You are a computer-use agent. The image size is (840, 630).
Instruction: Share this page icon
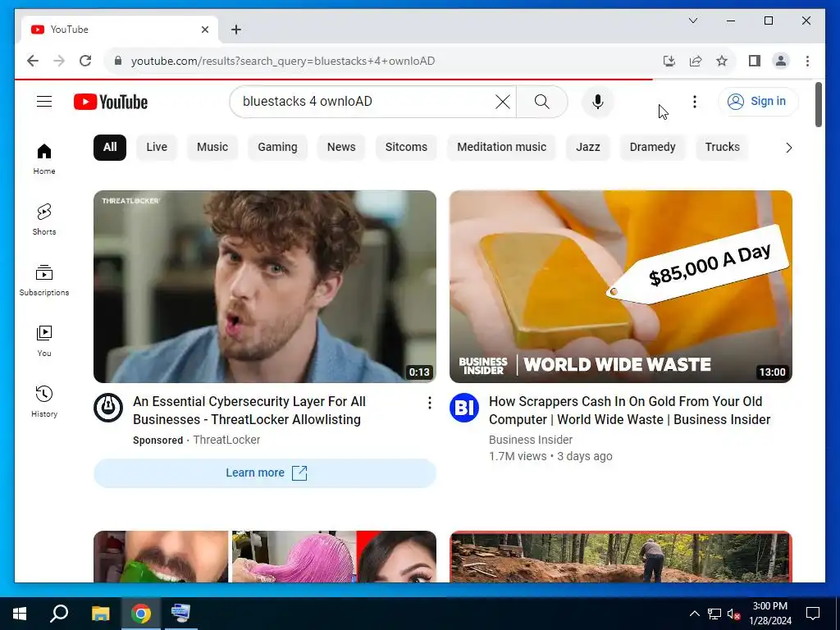pyautogui.click(x=696, y=61)
